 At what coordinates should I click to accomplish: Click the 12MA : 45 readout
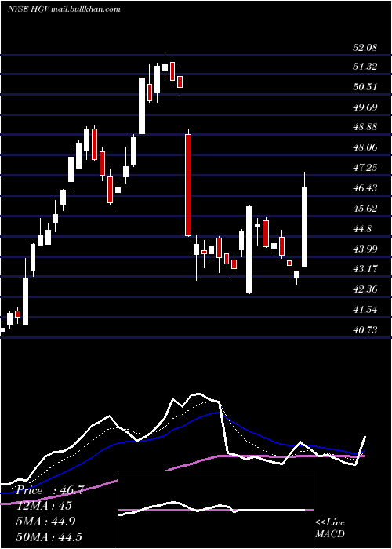[43, 506]
